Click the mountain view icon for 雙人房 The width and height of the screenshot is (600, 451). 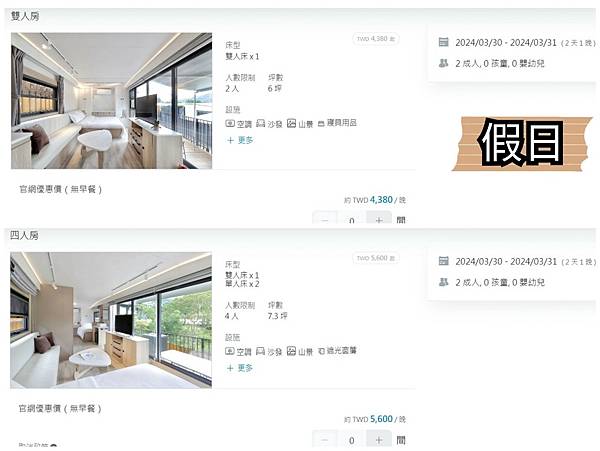point(292,123)
